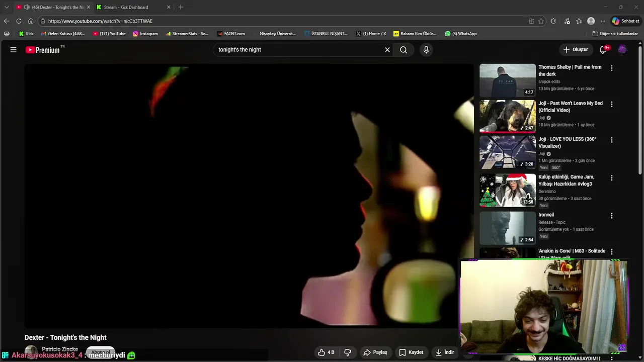
Task: Open Ironveil video thumbnail
Action: 508,228
